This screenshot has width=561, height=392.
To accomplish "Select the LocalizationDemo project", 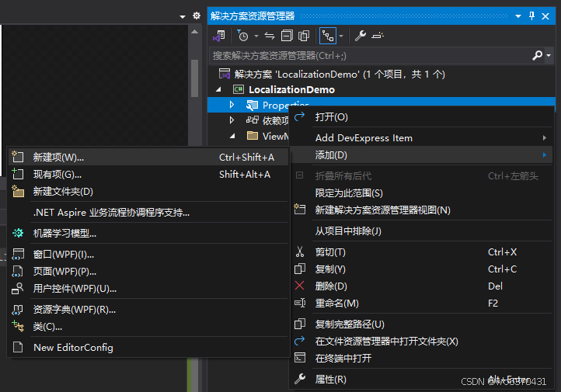I will tap(291, 90).
